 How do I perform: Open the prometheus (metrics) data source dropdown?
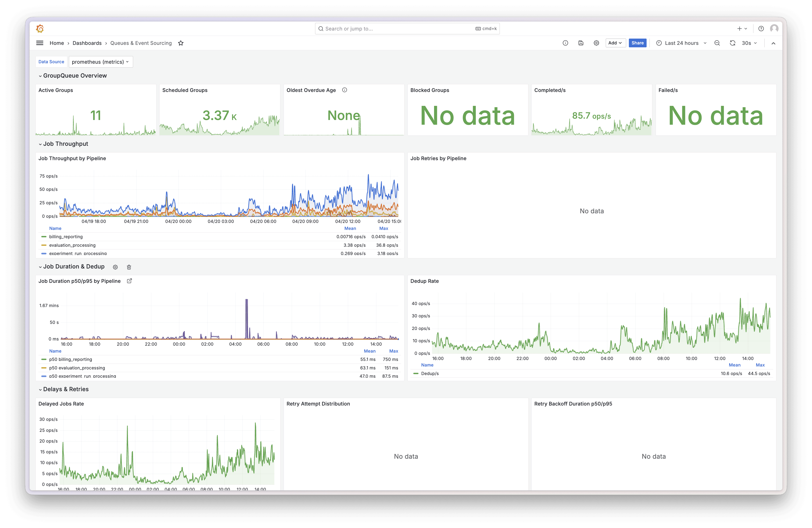(x=101, y=62)
